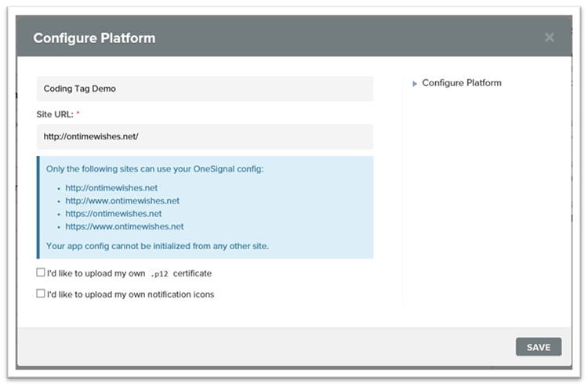Click the .p12 code text
The width and height of the screenshot is (588, 387).
[160, 274]
